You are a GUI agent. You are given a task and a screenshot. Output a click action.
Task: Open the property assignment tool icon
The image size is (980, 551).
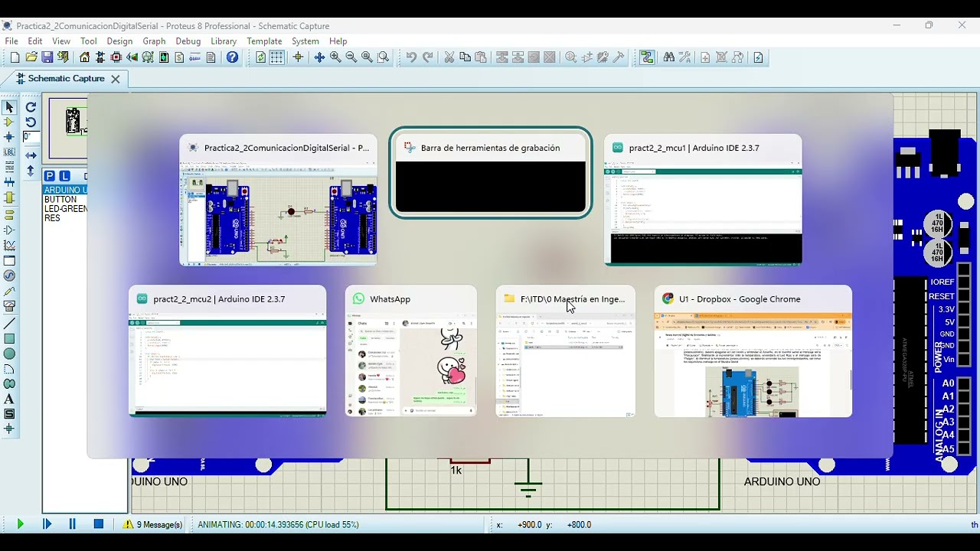coord(684,57)
